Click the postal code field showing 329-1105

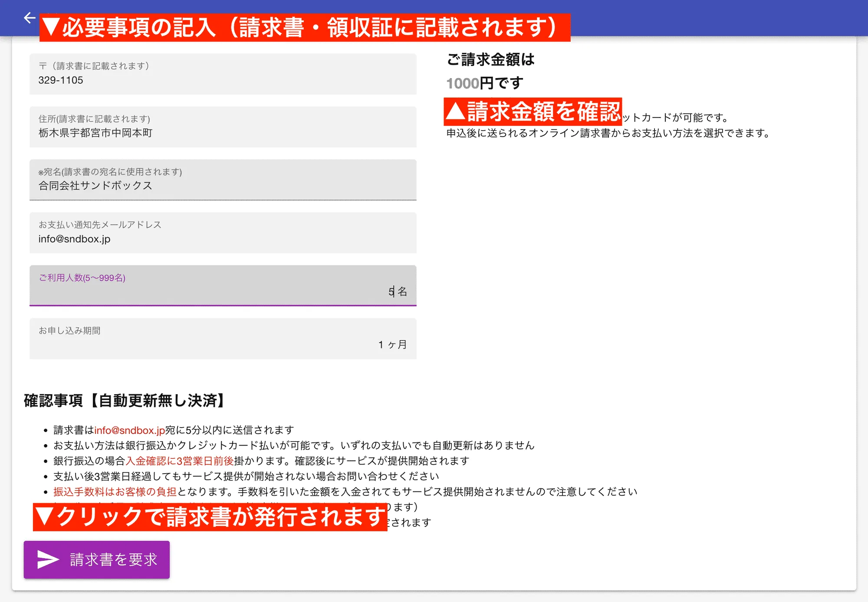coord(222,74)
